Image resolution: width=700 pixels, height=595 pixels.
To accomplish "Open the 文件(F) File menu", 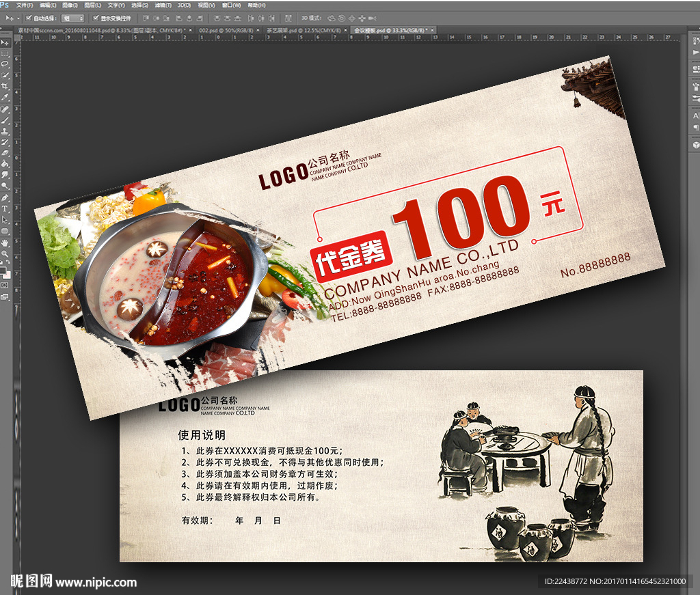I will coord(25,5).
